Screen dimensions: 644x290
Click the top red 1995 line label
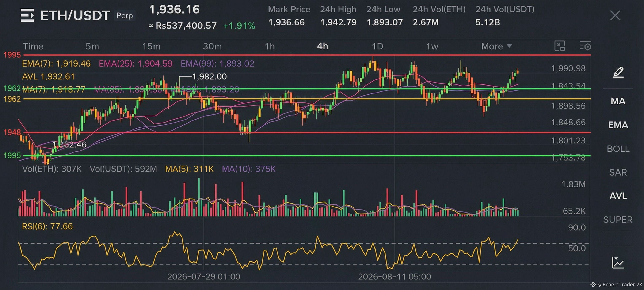click(x=12, y=55)
